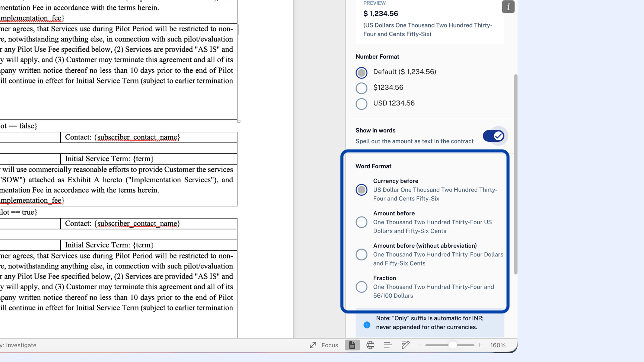The width and height of the screenshot is (644, 362).
Task: Click the blue note info icon
Action: (x=367, y=325)
